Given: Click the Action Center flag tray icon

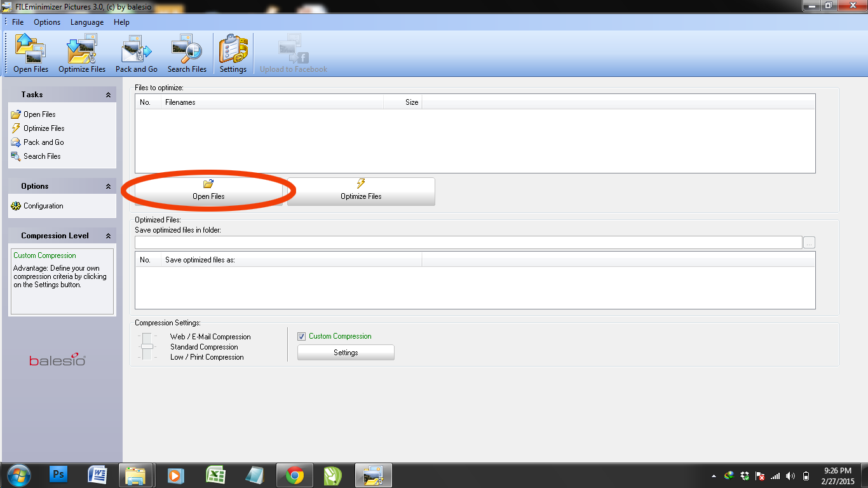Looking at the screenshot, I should pos(760,475).
